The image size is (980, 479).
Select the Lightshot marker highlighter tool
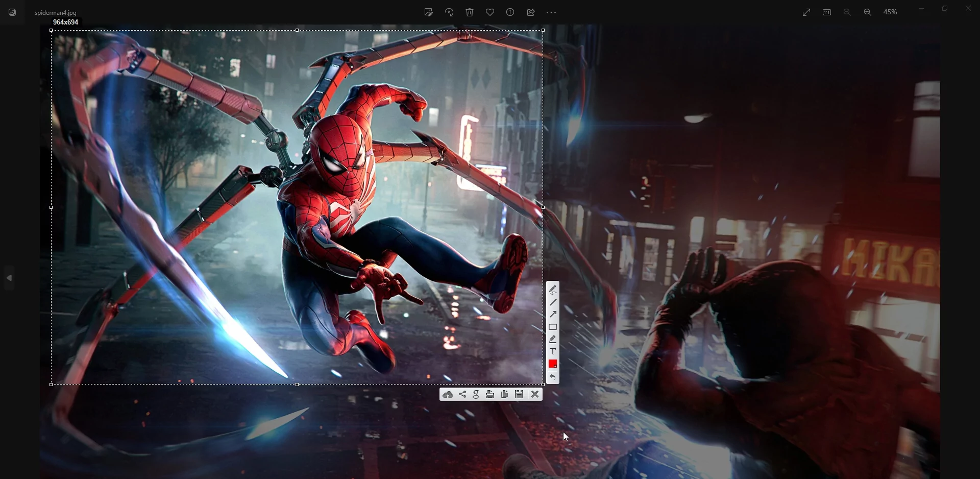point(553,340)
